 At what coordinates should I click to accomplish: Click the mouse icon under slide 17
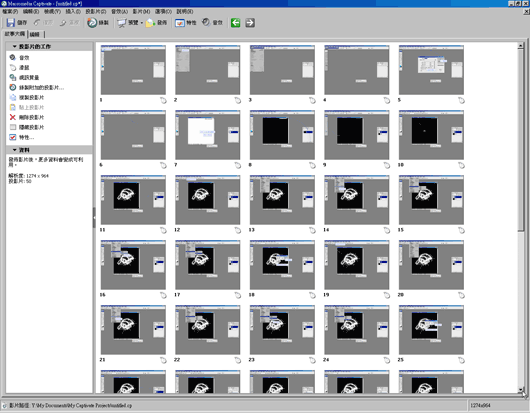[238, 295]
